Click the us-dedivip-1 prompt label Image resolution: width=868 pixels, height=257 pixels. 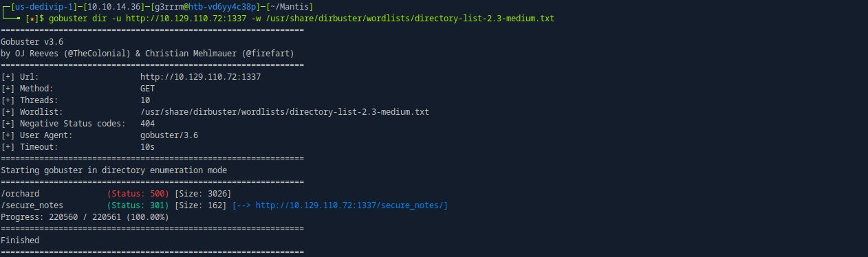[x=39, y=7]
